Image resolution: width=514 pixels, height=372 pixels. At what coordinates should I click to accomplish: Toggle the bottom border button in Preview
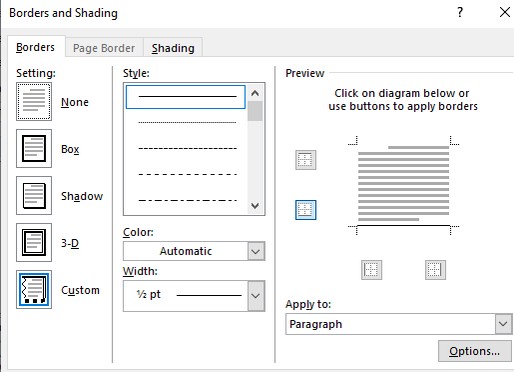306,210
